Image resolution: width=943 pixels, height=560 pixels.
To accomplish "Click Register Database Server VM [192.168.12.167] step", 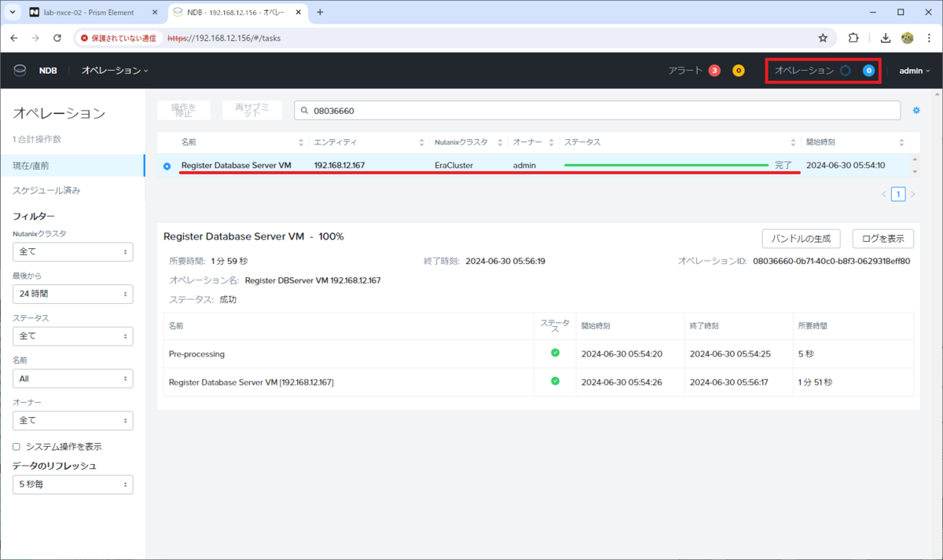I will coord(251,382).
